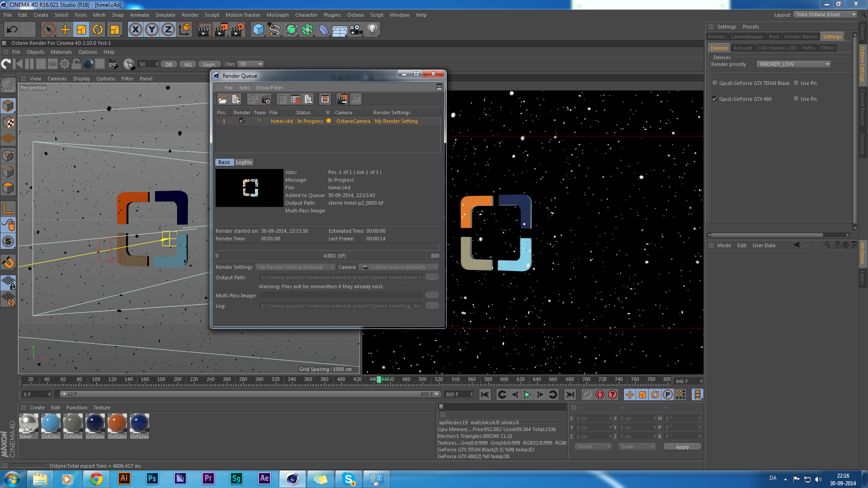Open the Render priority PRIORITY_LOW dropdown
Viewport: 868px width, 488px height.
[x=794, y=64]
